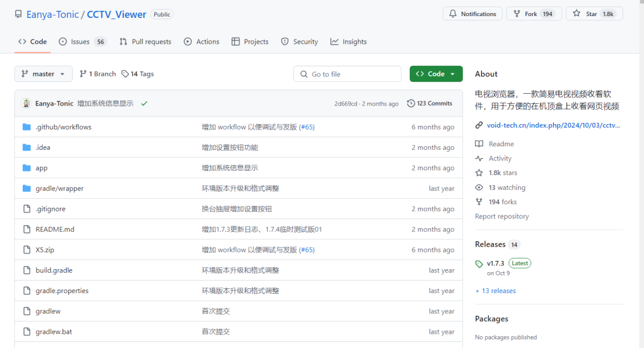Open the gradlew.bat file name
The image size is (644, 348).
tap(54, 331)
